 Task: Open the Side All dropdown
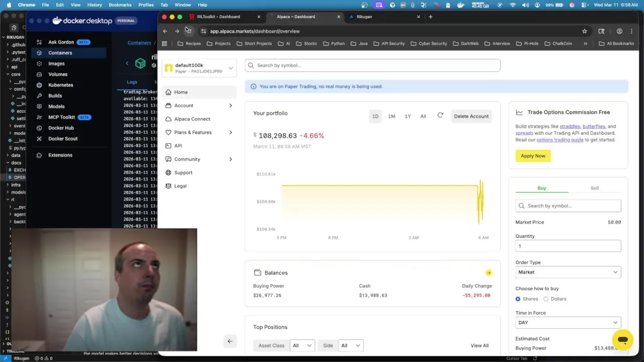tap(351, 345)
